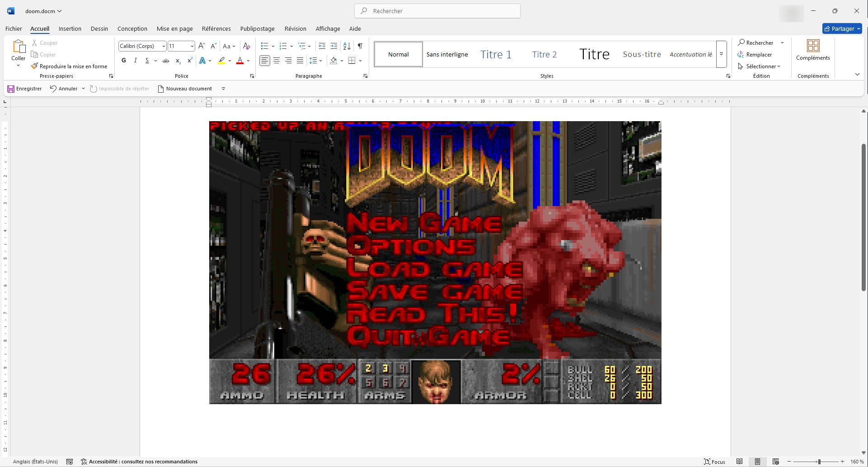Expand the styles gallery
The width and height of the screenshot is (868, 467).
(721, 54)
